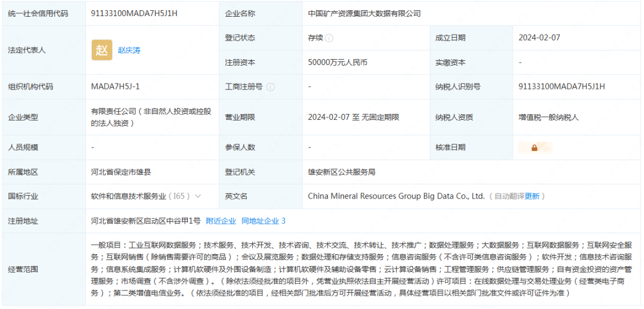The width and height of the screenshot is (644, 309).
Task: Click the info icon next to 存续
Action: pyautogui.click(x=329, y=38)
